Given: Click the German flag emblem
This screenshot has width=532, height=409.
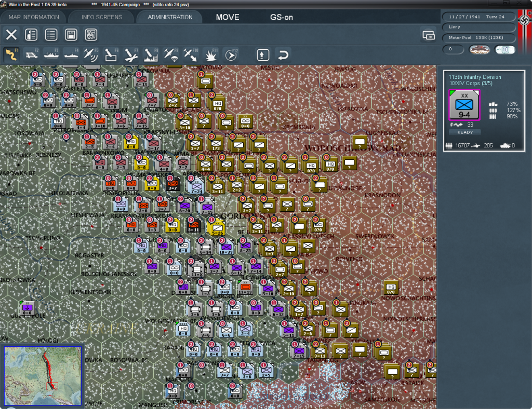Looking at the screenshot, I should (x=525, y=20).
